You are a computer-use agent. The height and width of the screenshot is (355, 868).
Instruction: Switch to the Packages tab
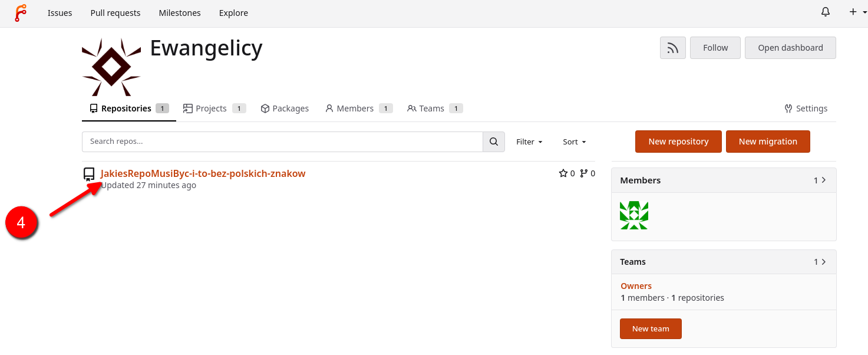coord(285,109)
